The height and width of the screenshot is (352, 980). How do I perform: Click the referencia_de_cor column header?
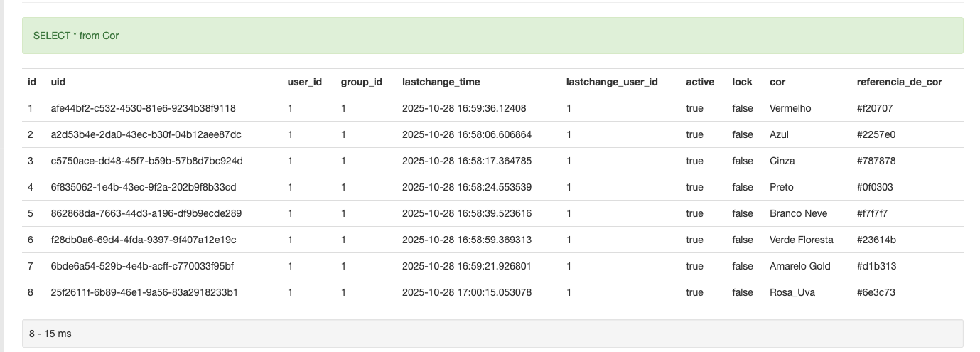[x=899, y=82]
